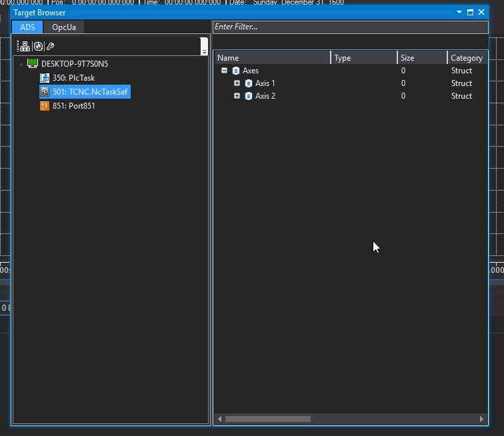Screen dimensions: 504x436
Task: Select the Axis 1 row label
Action: click(265, 83)
